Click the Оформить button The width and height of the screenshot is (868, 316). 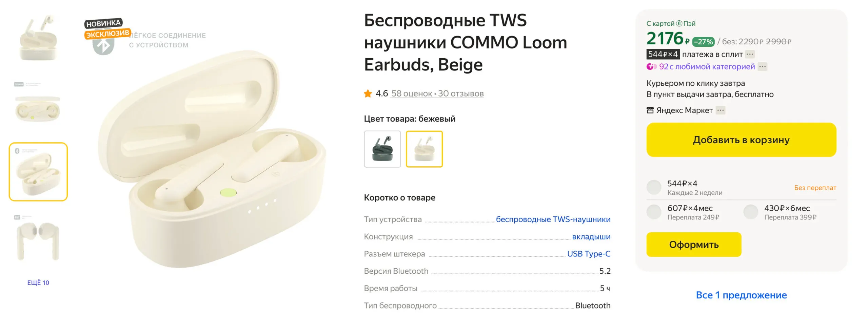tap(694, 245)
